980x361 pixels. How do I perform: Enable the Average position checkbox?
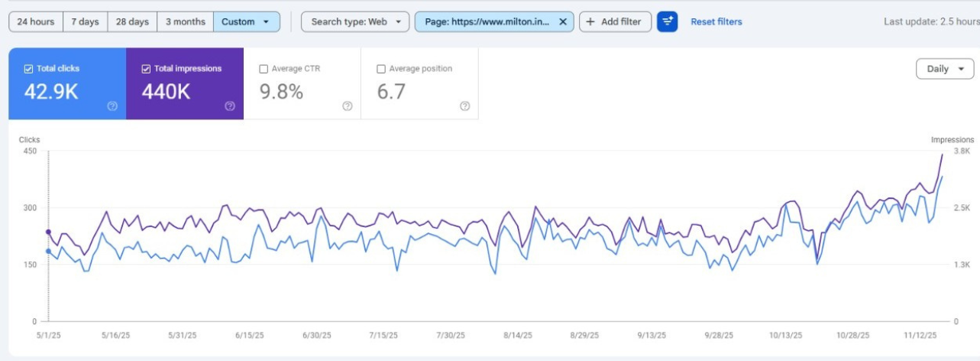[x=381, y=69]
